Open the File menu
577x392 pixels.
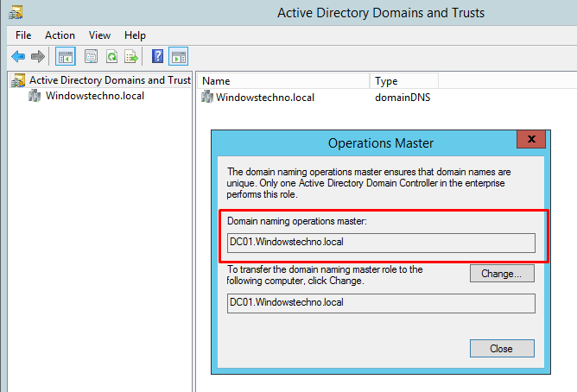tap(23, 35)
